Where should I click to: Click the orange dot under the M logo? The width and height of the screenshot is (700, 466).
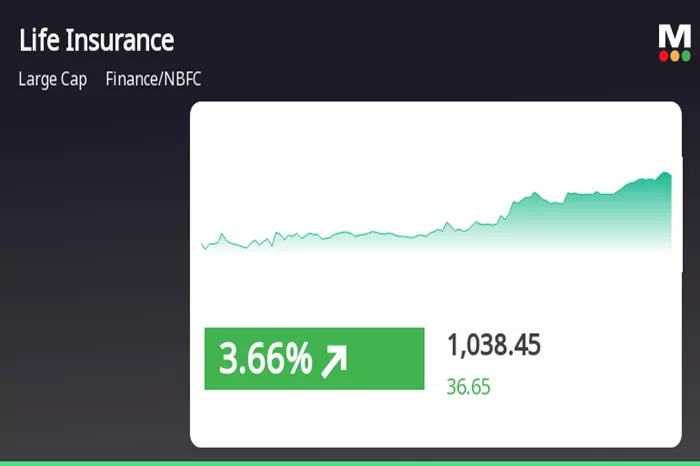pyautogui.click(x=675, y=56)
